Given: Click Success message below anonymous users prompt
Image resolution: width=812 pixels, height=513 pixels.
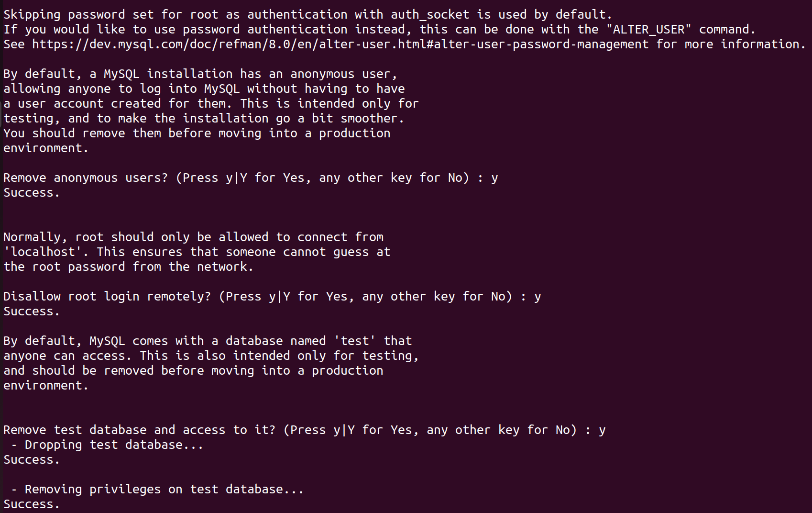Looking at the screenshot, I should (x=32, y=192).
